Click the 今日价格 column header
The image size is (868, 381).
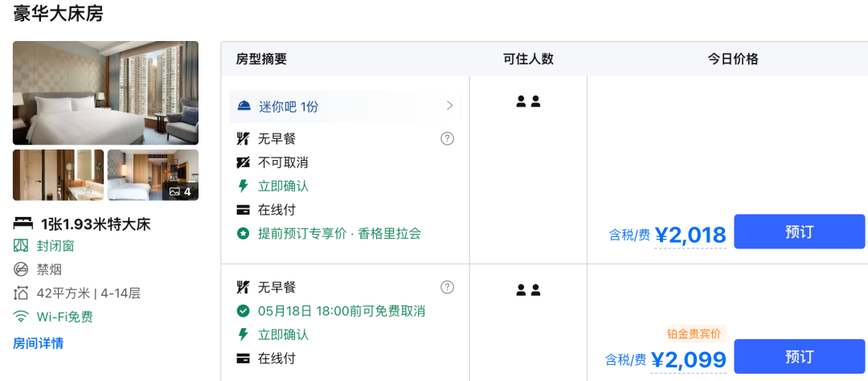pyautogui.click(x=732, y=59)
